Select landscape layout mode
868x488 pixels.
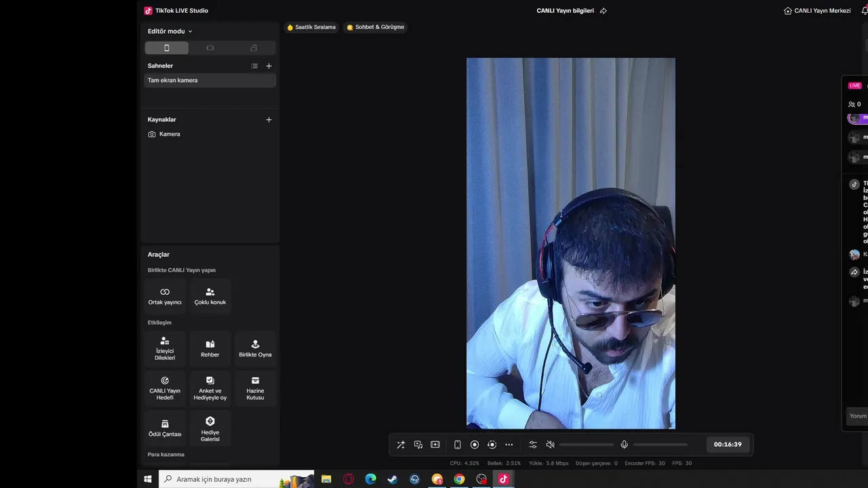210,48
